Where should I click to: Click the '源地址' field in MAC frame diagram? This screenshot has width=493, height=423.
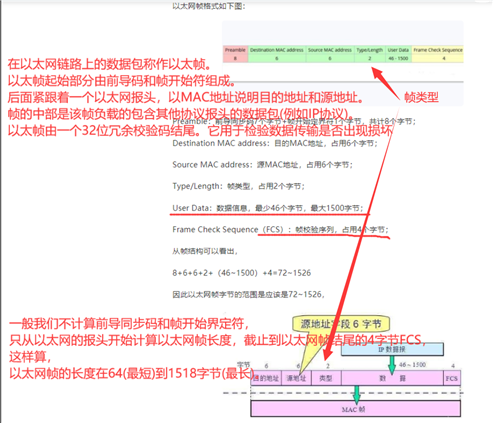click(296, 378)
